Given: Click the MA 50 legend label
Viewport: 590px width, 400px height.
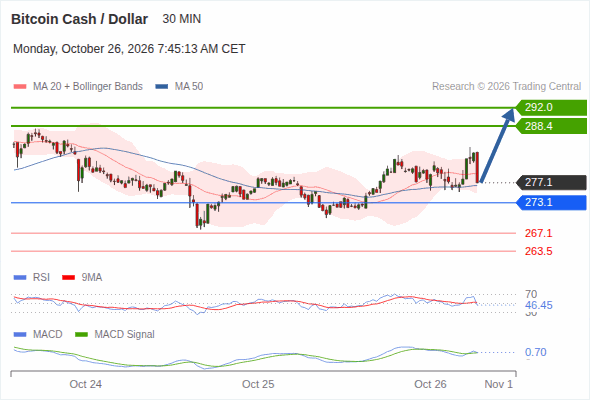Looking at the screenshot, I should pyautogui.click(x=189, y=87).
